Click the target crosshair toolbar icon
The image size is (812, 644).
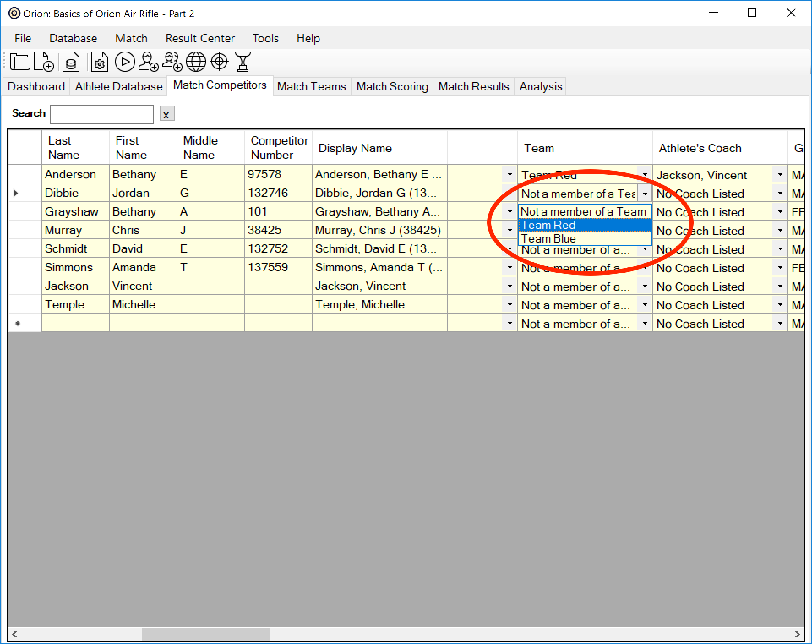(x=219, y=62)
